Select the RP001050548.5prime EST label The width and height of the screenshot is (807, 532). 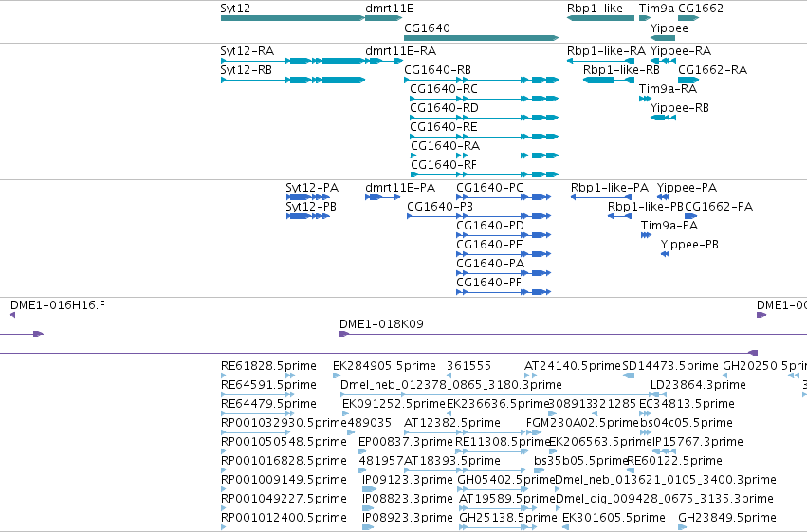pos(284,443)
